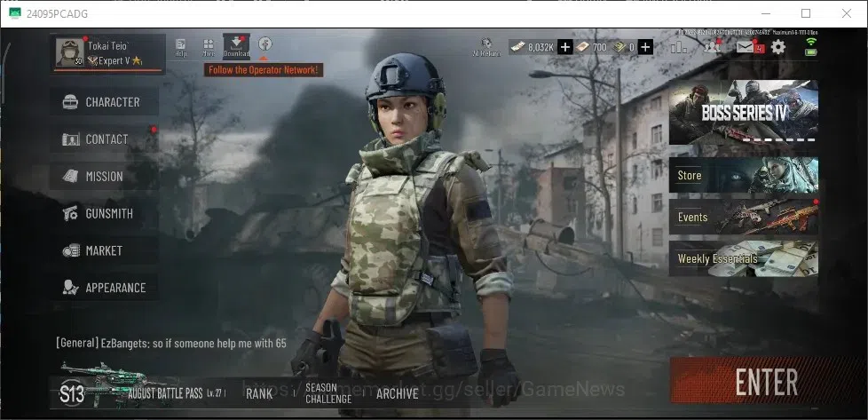Click the Facebook social icon

[265, 44]
